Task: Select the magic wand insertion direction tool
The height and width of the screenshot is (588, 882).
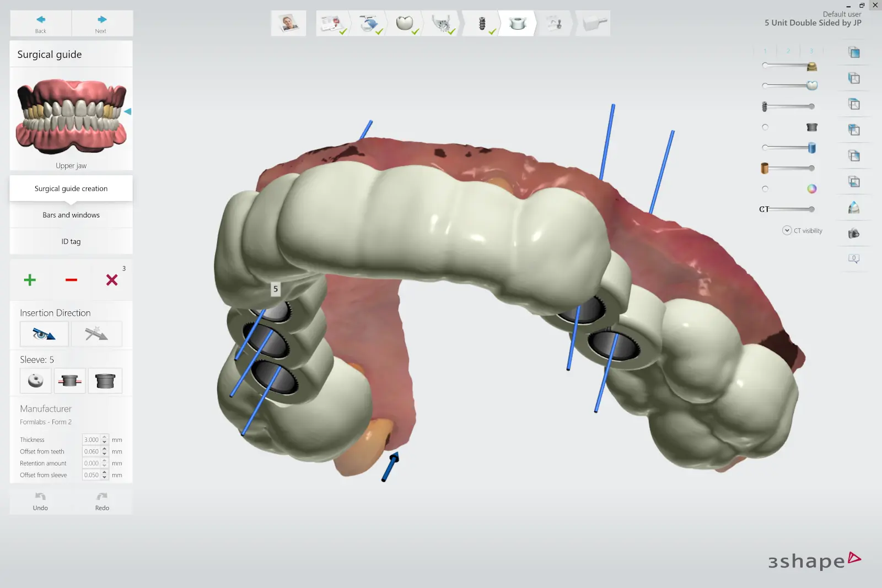Action: tap(97, 333)
